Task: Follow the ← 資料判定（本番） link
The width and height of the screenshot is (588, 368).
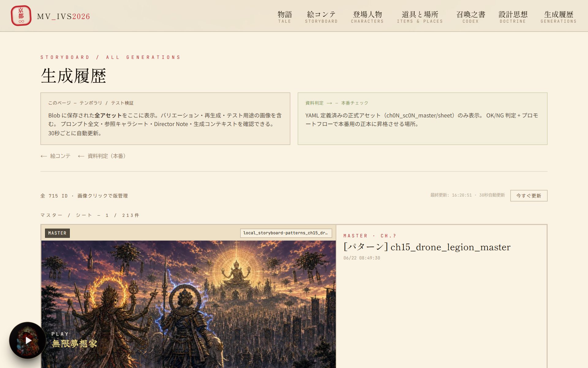Action: pos(102,156)
